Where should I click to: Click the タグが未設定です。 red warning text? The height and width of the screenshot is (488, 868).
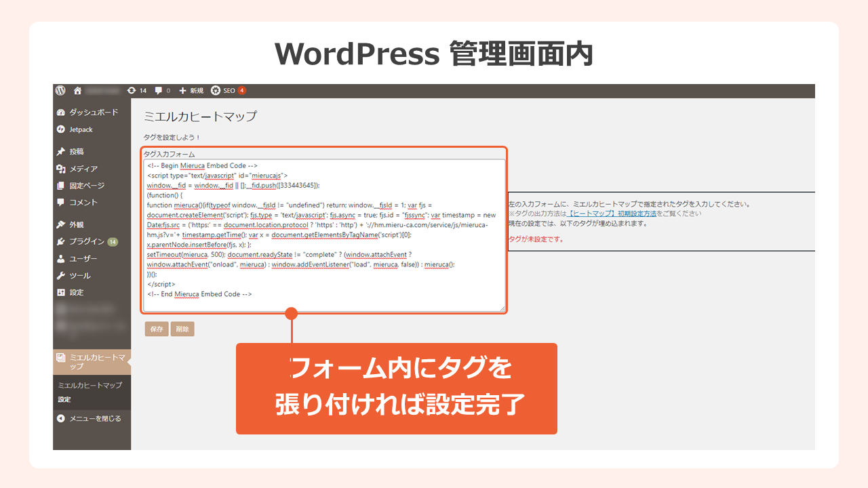point(536,239)
